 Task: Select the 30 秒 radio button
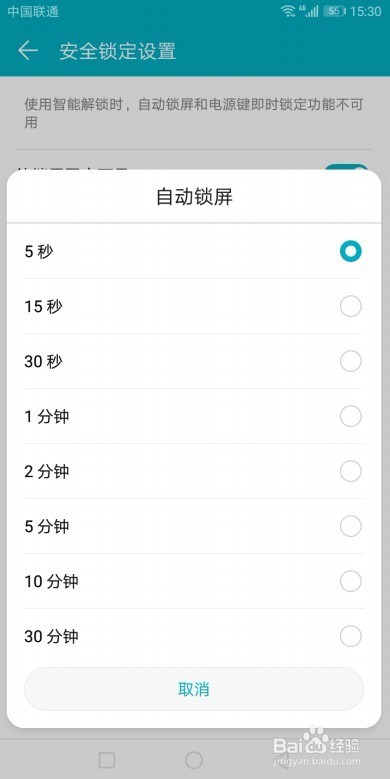pos(351,361)
